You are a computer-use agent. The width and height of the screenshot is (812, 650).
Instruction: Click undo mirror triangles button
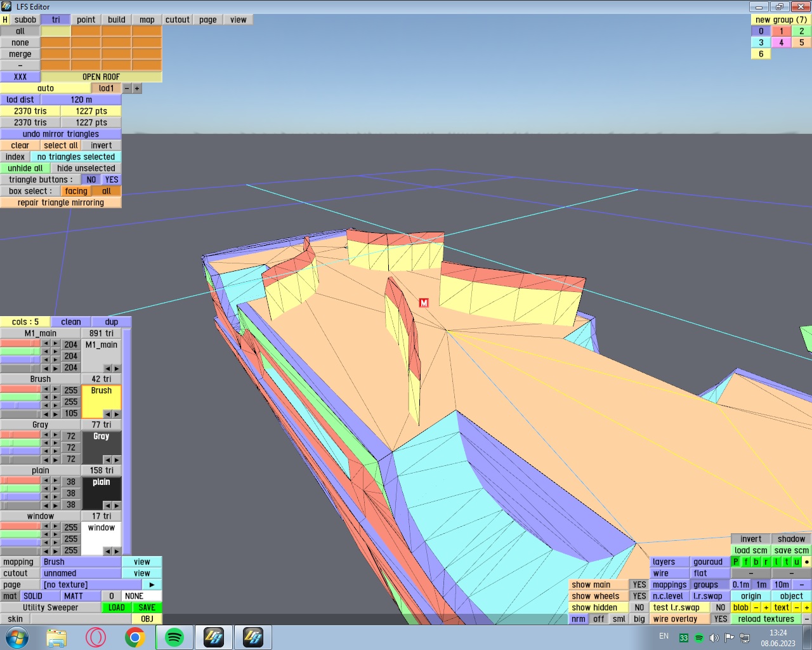click(61, 134)
